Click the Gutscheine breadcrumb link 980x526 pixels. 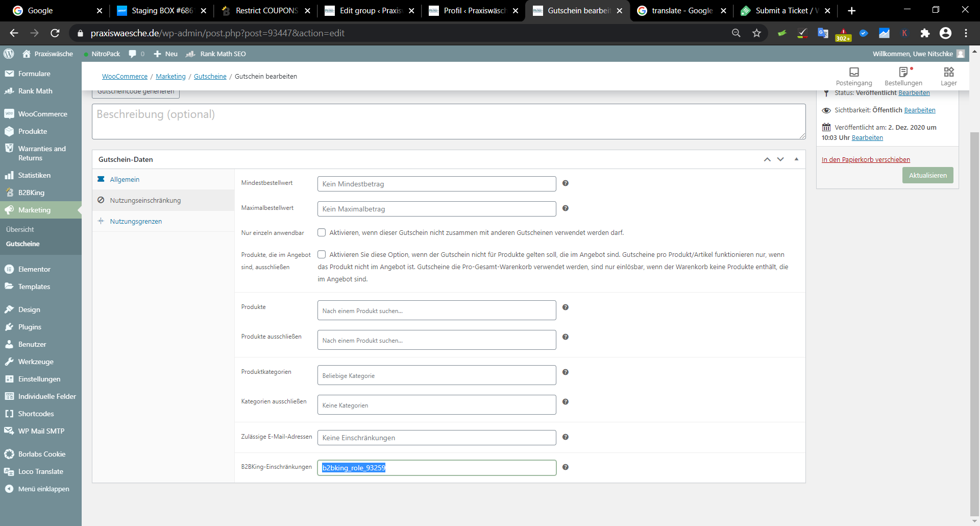pos(210,76)
